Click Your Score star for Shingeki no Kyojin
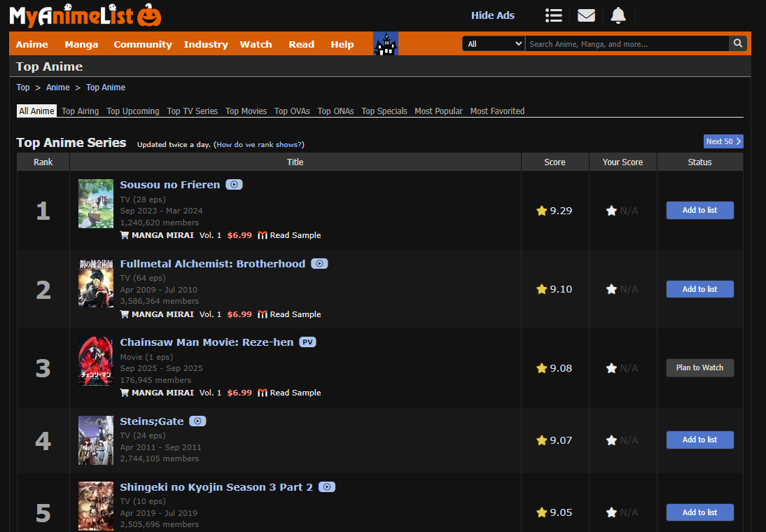Image resolution: width=766 pixels, height=532 pixels. [611, 512]
